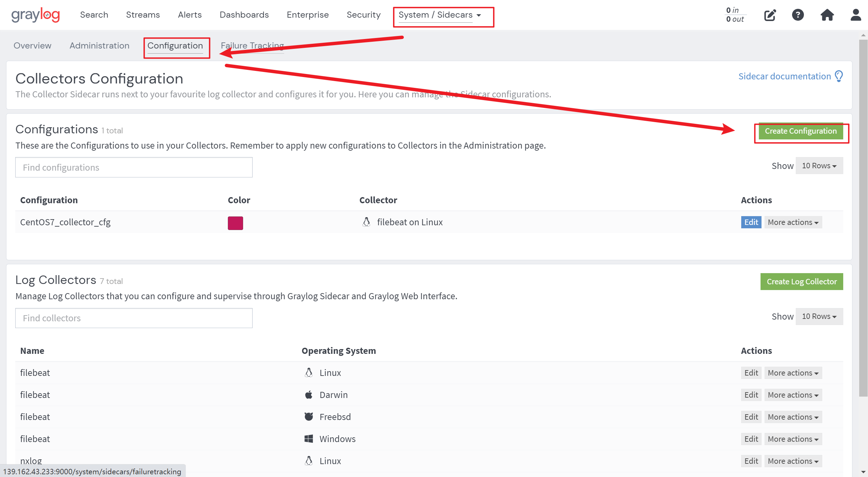Click the Windows logo beside filebeat

309,439
